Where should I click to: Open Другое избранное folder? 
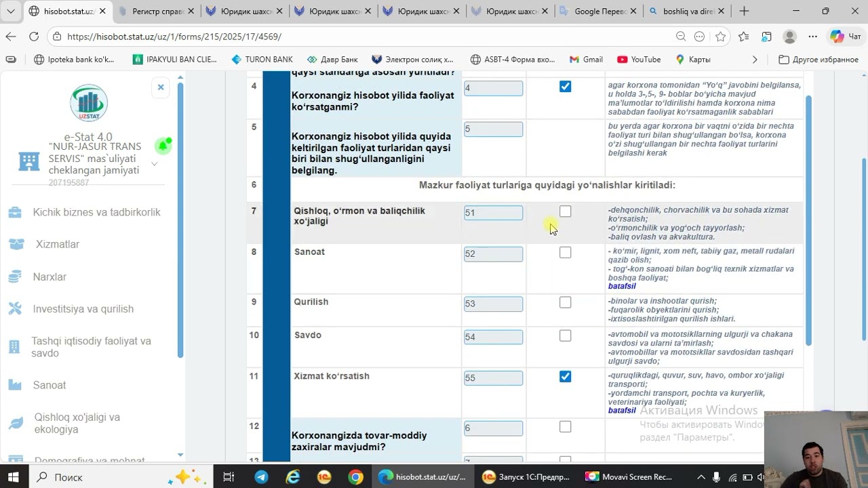click(818, 60)
